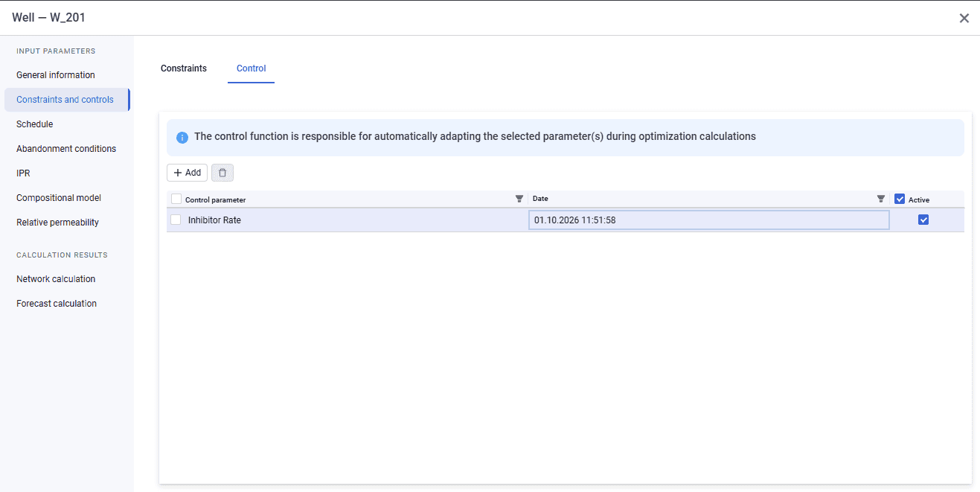
Task: Toggle the select-all rows checkbox
Action: (x=176, y=199)
